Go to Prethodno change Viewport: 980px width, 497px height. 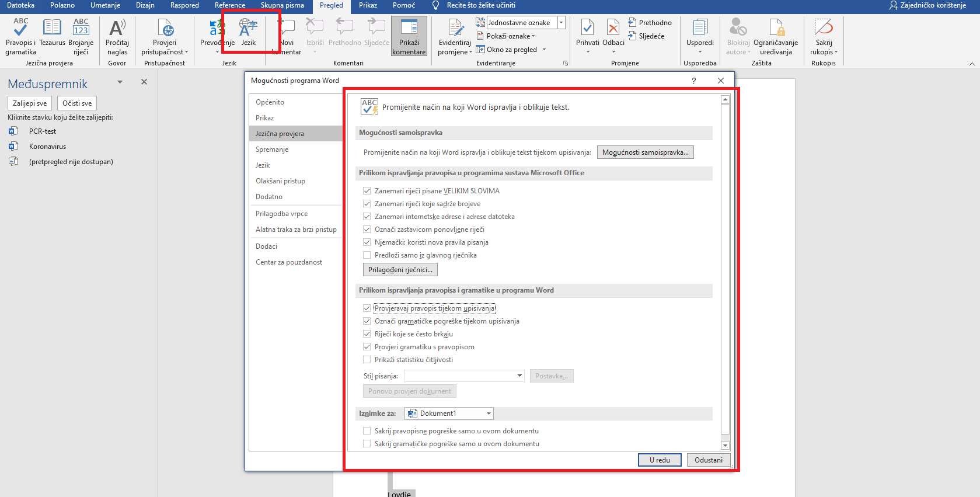click(x=650, y=23)
